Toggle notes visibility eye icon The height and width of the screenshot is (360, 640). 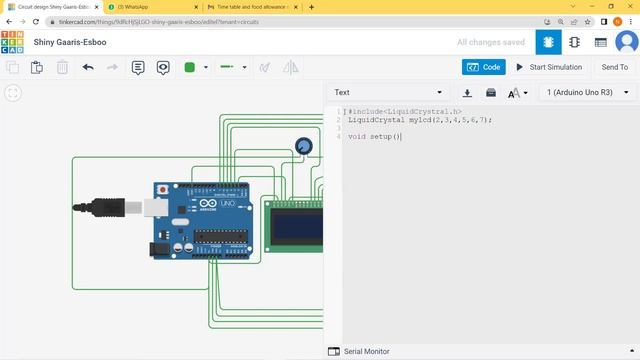click(x=163, y=67)
